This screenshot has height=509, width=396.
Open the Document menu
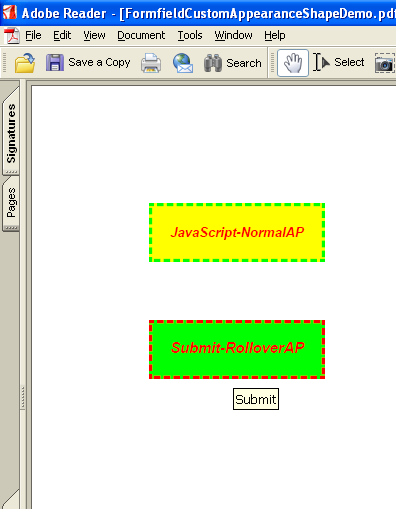pos(141,35)
